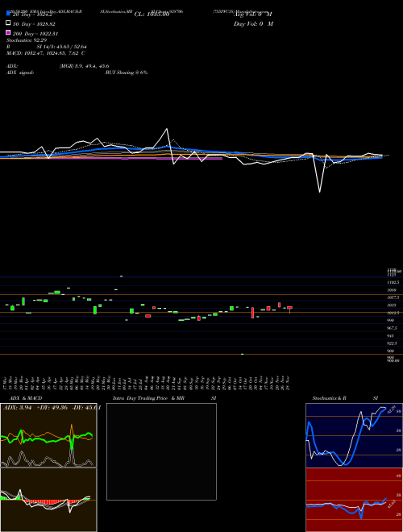403x532 pixels.
Task: Select the '200 Day = 1022.31' label
Action: pyautogui.click(x=35, y=34)
